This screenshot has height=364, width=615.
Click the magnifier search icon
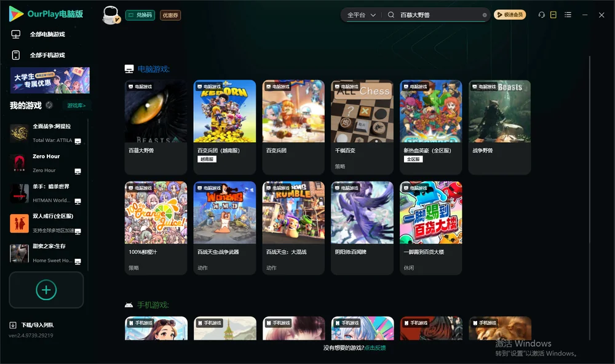click(x=391, y=15)
